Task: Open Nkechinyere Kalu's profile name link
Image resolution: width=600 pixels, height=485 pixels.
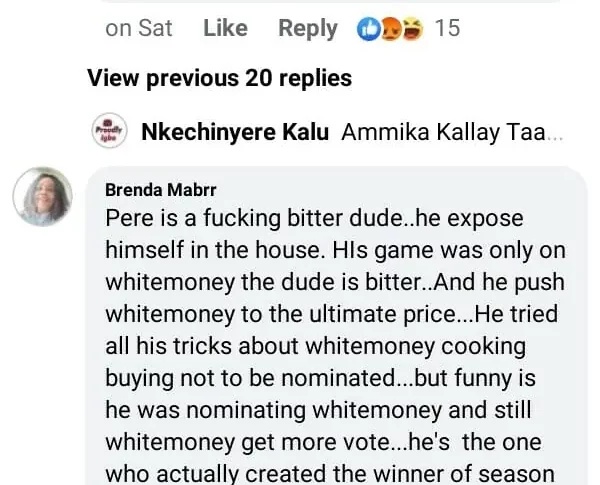Action: [235, 133]
